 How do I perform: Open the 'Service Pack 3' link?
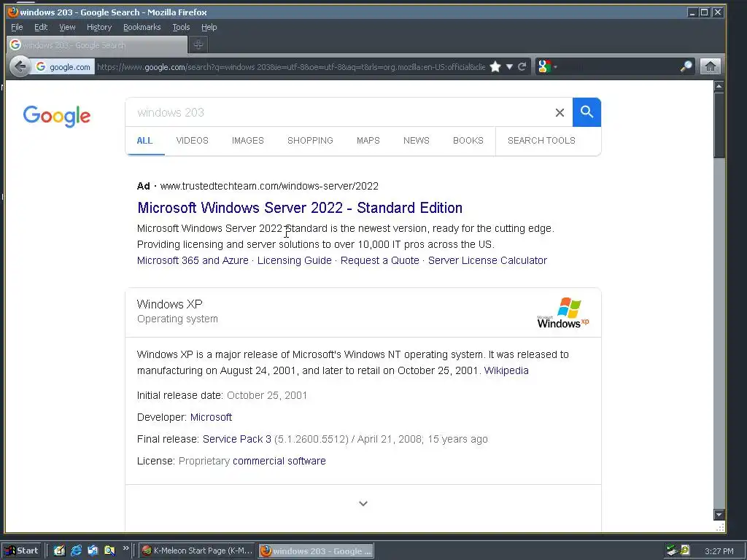[237, 439]
